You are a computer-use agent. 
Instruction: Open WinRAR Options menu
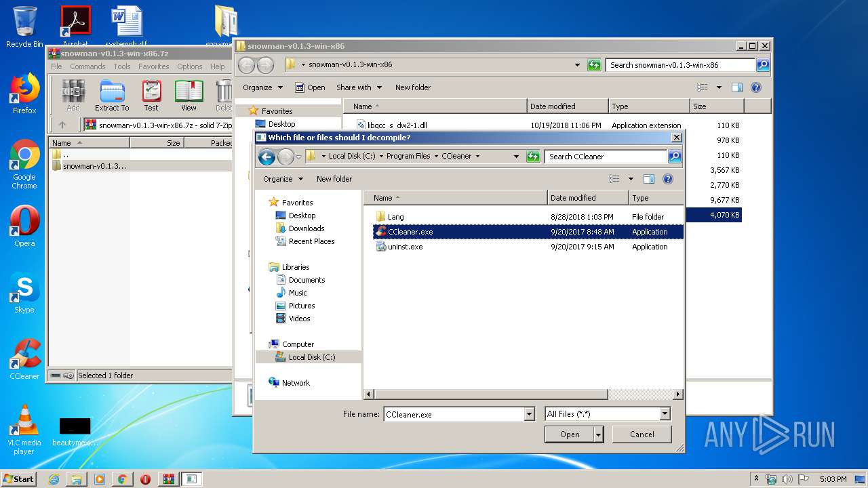pyautogui.click(x=190, y=66)
